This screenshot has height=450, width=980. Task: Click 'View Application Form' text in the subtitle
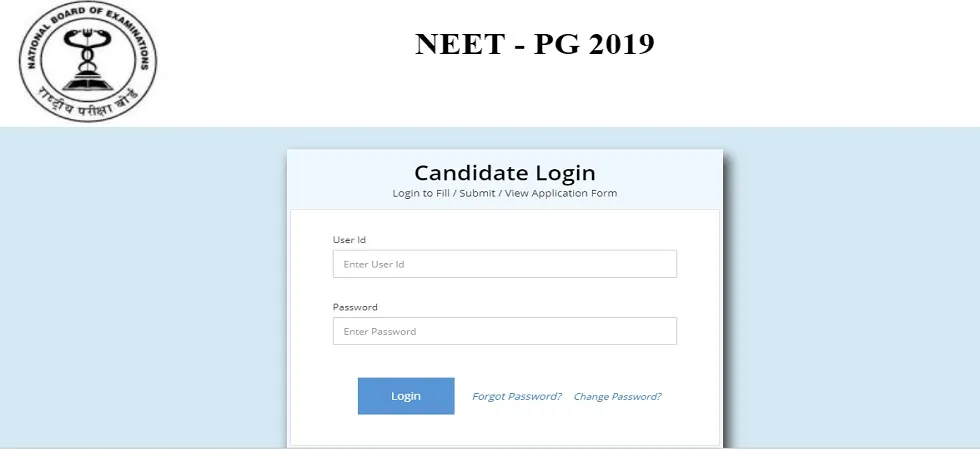pos(561,193)
